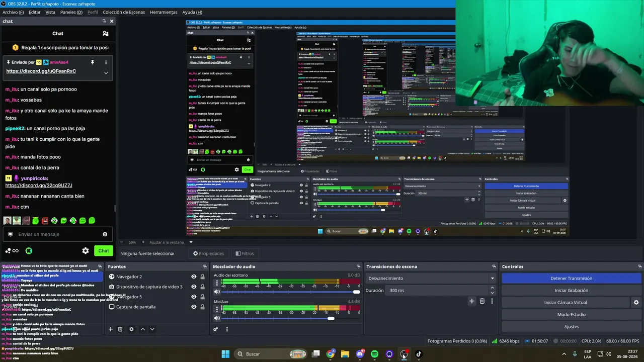Image resolution: width=644 pixels, height=362 pixels.
Task: Move source down with the down arrow
Action: pyautogui.click(x=152, y=329)
